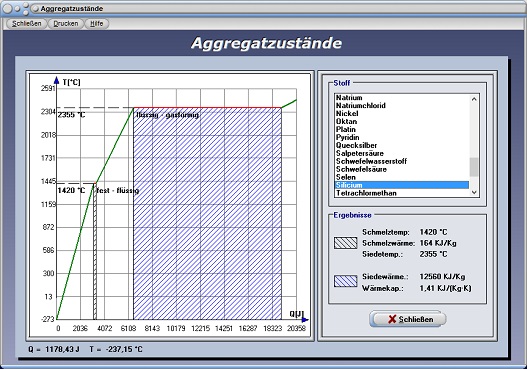The height and width of the screenshot is (369, 527).
Task: Click the y-axis tick 2591
Action: (x=48, y=88)
